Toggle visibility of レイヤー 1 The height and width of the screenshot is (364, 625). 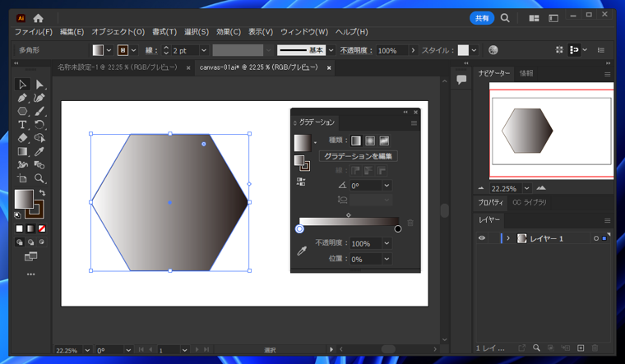point(482,238)
